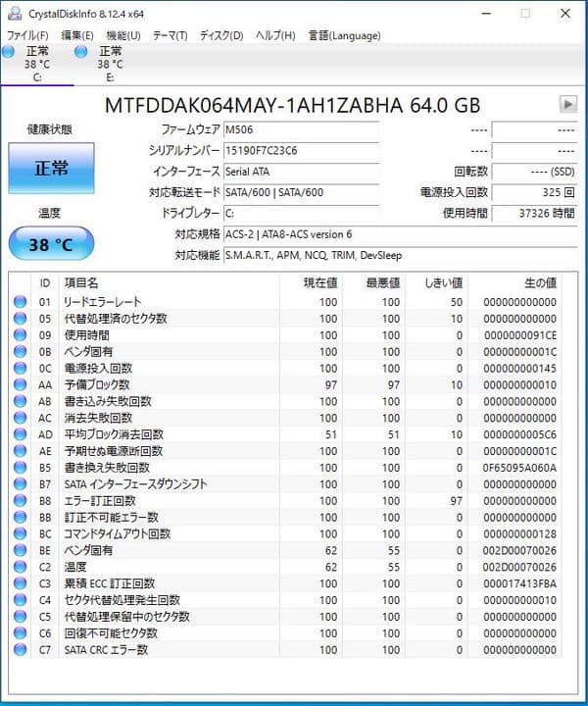Click the しきい値 column header
Screen dimensions: 588x706
(436, 282)
